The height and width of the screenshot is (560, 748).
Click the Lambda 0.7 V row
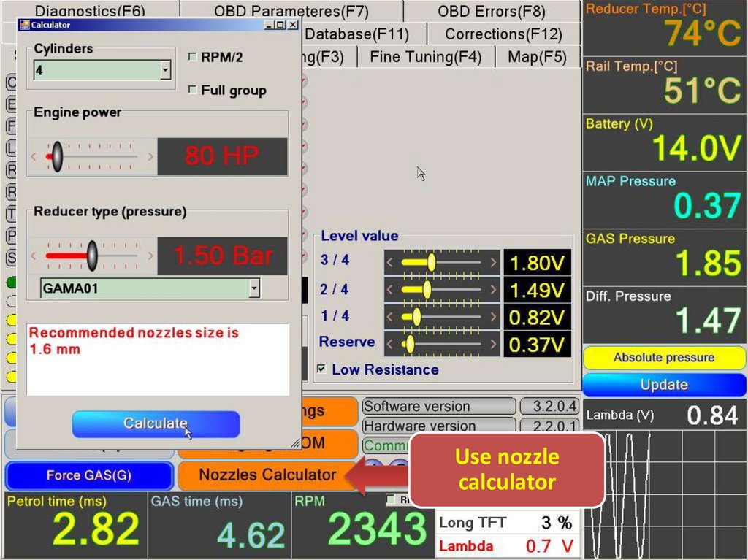coord(508,545)
